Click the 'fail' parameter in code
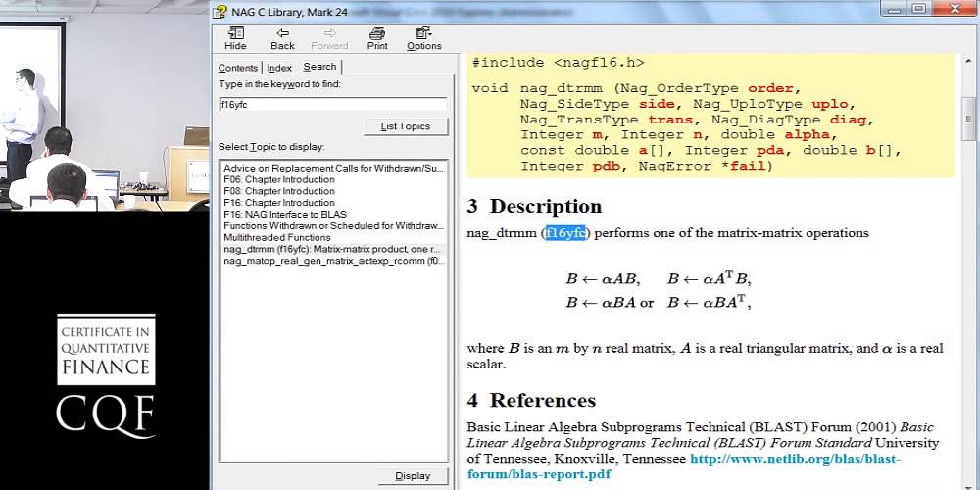980x490 pixels. [x=748, y=167]
